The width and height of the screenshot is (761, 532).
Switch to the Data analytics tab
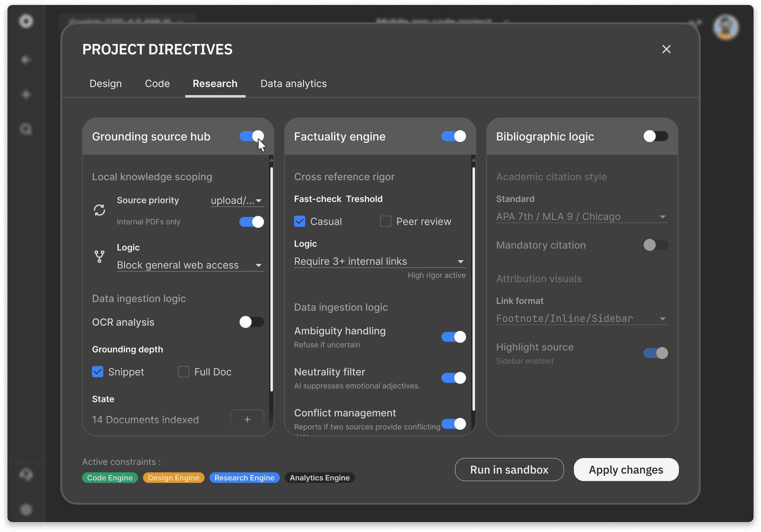293,84
